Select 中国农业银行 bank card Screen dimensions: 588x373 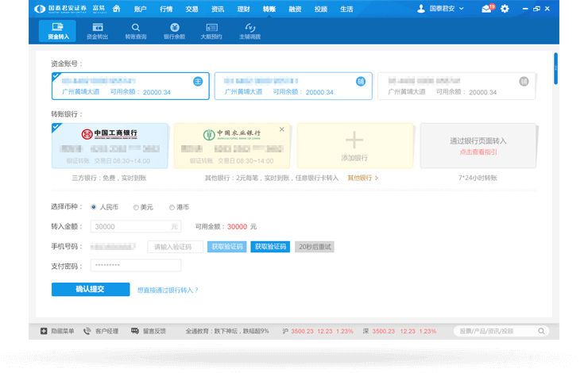(x=232, y=146)
